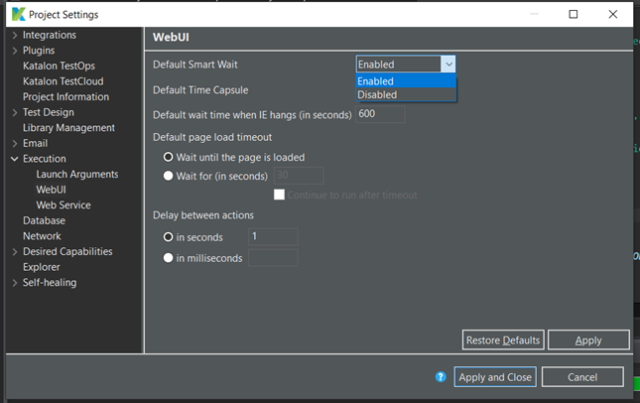Select 'Wait until the page is loaded' radio
640x403 pixels.
click(168, 157)
